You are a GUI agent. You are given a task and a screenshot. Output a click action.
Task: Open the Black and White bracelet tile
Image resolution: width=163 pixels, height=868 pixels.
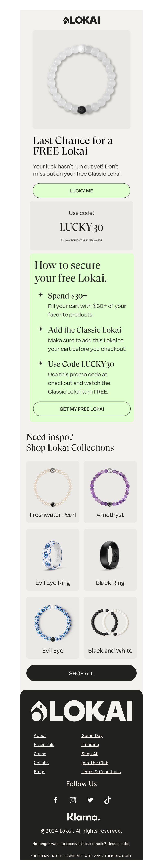tap(110, 628)
